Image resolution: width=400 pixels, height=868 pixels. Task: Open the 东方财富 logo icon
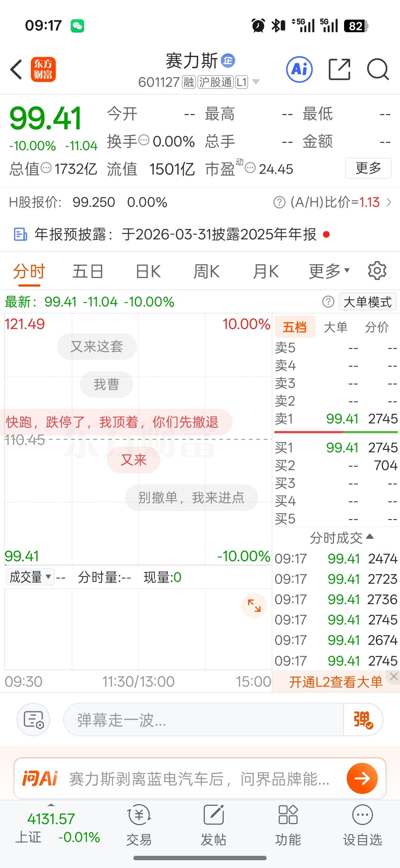coord(43,69)
